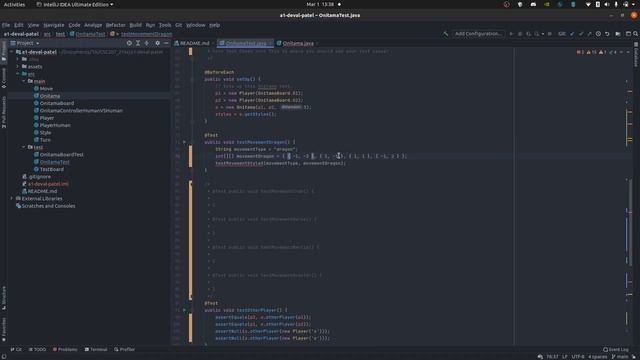
Task: Open the Navigate menu
Action: pyautogui.click(x=54, y=25)
